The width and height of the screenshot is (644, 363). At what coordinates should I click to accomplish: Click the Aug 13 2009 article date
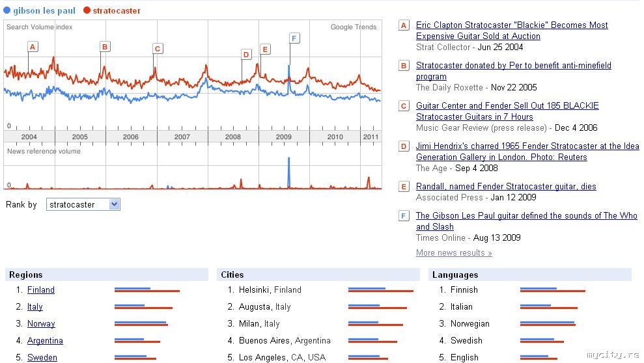[x=497, y=237]
